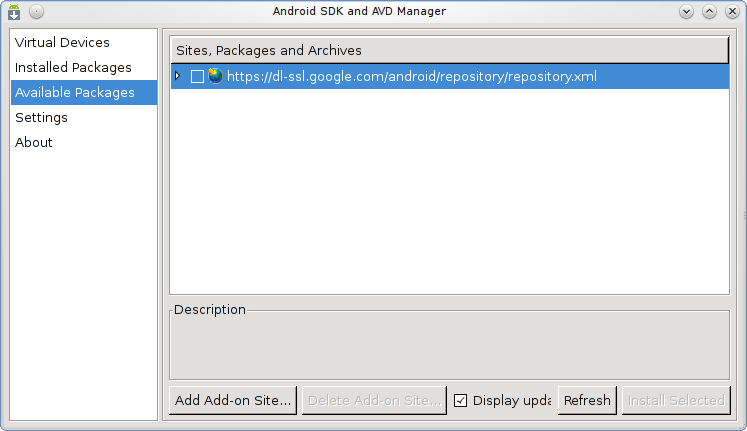
Task: Select the repository.xml URL row
Action: point(411,76)
